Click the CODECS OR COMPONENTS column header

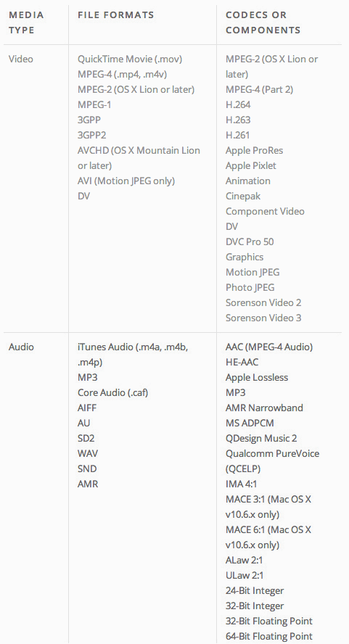click(263, 22)
